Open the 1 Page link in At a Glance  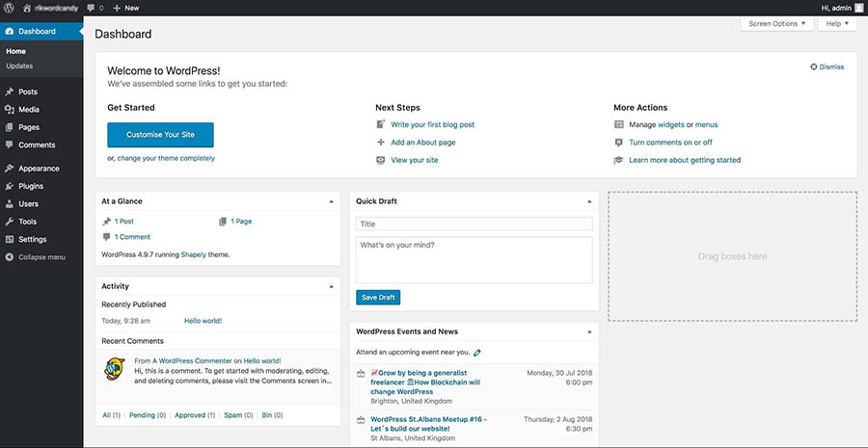tap(241, 222)
